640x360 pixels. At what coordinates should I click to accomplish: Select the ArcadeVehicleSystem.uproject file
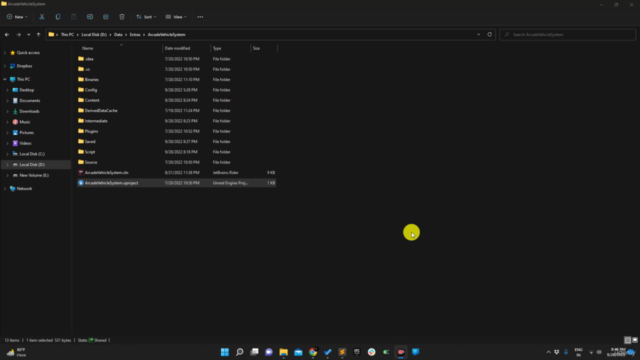tap(176, 183)
